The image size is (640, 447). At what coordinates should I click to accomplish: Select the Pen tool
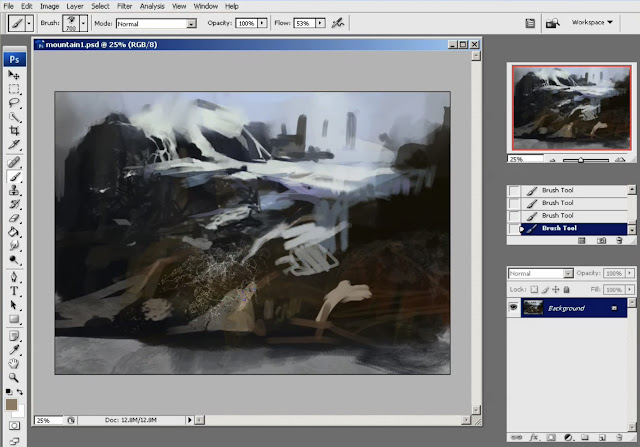click(x=14, y=277)
